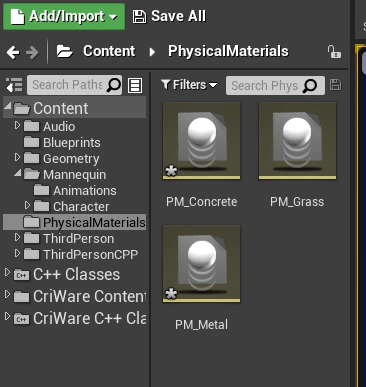Toggle the content browser lock
This screenshot has width=366, height=387.
(334, 52)
